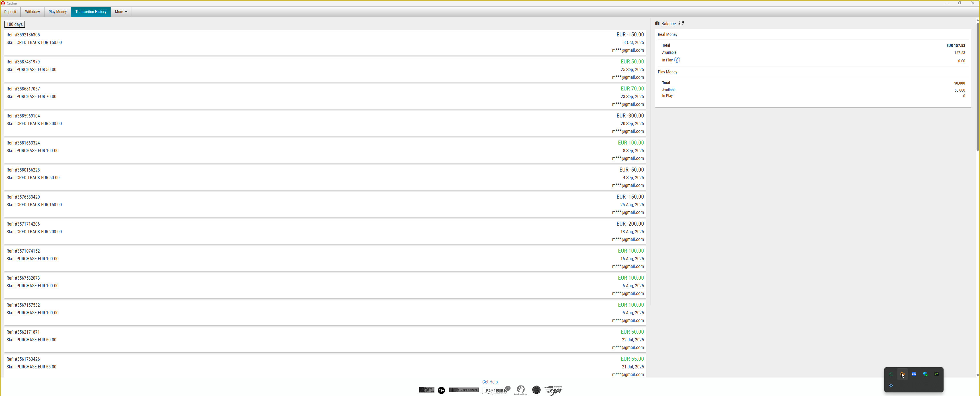Open the Gaming Labs Certified badge
980x396 pixels.
[426, 390]
